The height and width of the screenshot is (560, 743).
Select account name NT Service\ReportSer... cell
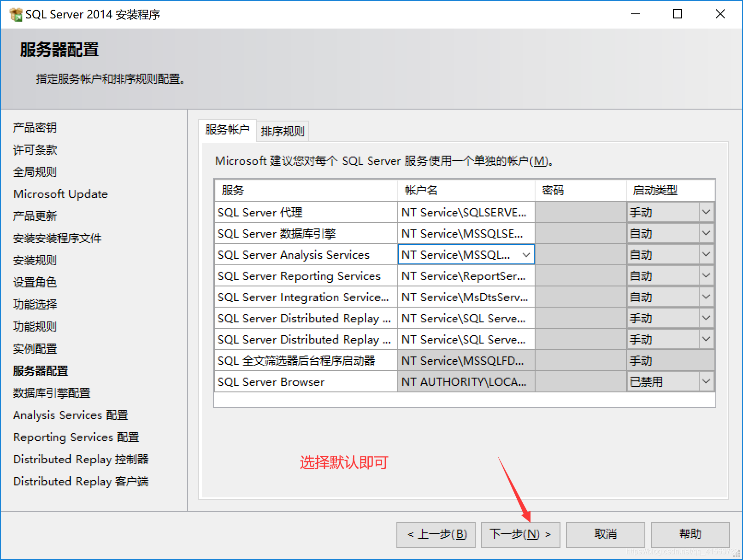(x=466, y=276)
